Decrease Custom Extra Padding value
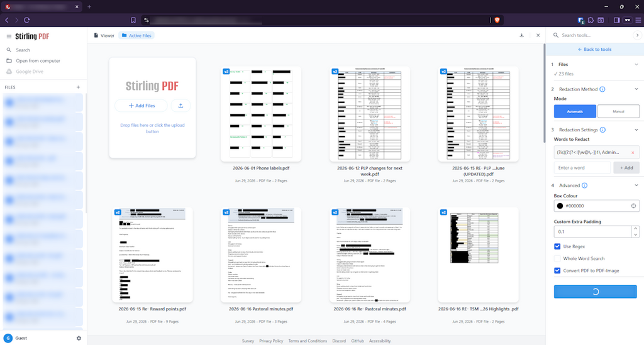The height and width of the screenshot is (345, 644). click(x=635, y=234)
